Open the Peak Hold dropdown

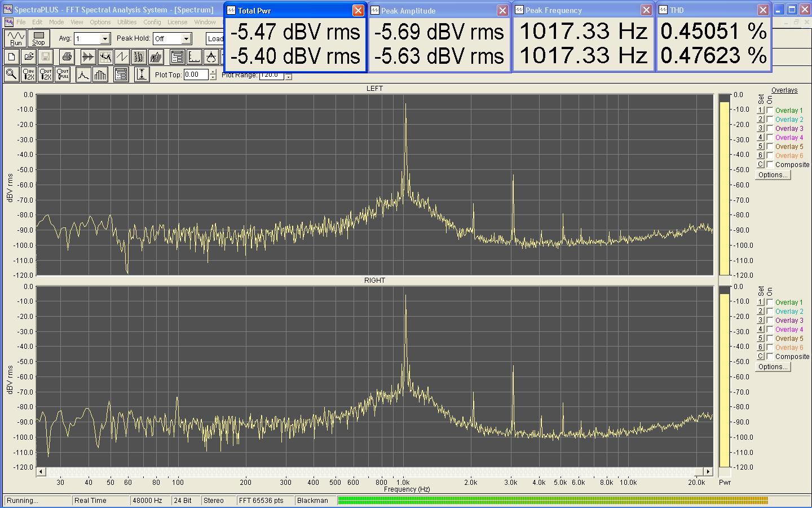pyautogui.click(x=187, y=39)
